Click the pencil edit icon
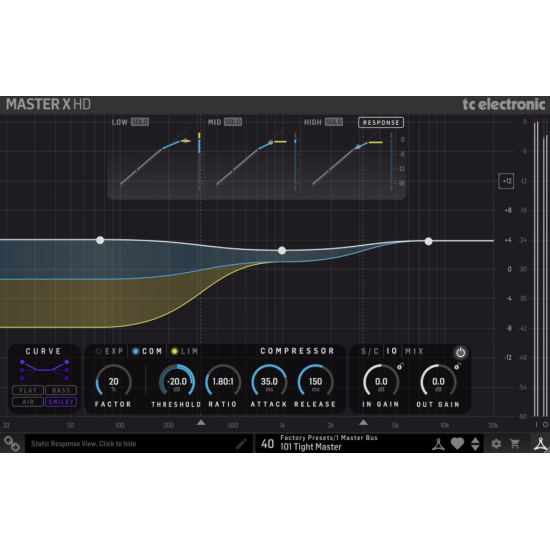 241,444
